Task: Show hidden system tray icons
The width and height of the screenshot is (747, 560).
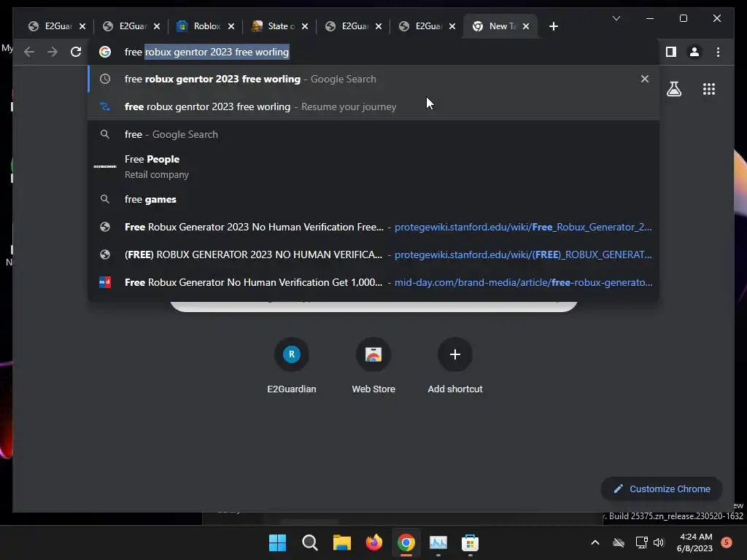Action: [x=595, y=542]
